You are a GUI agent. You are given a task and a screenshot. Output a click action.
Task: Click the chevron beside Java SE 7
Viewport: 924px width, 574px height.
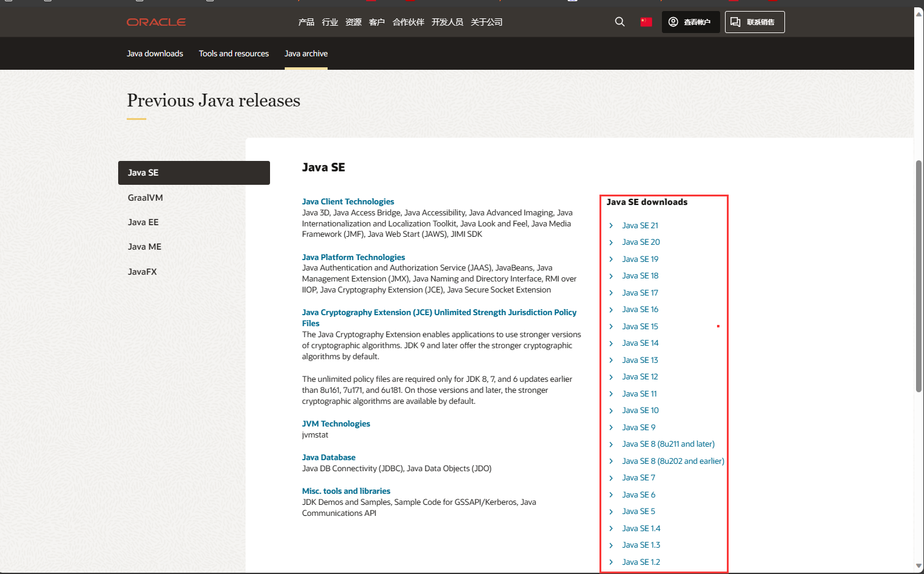[611, 477]
